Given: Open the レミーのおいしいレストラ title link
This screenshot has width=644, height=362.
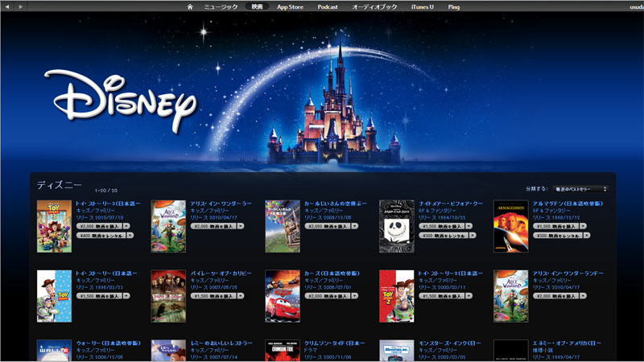Looking at the screenshot, I should coord(221,343).
